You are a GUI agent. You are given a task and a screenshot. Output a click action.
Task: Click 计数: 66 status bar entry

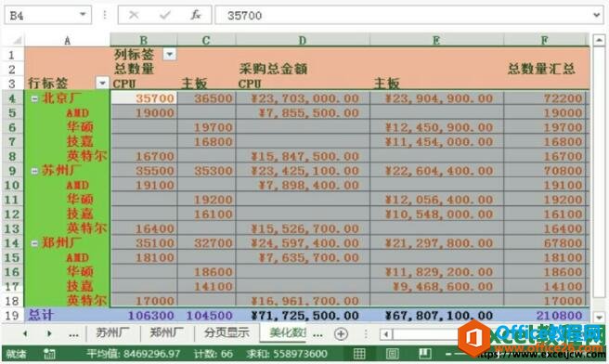point(214,354)
